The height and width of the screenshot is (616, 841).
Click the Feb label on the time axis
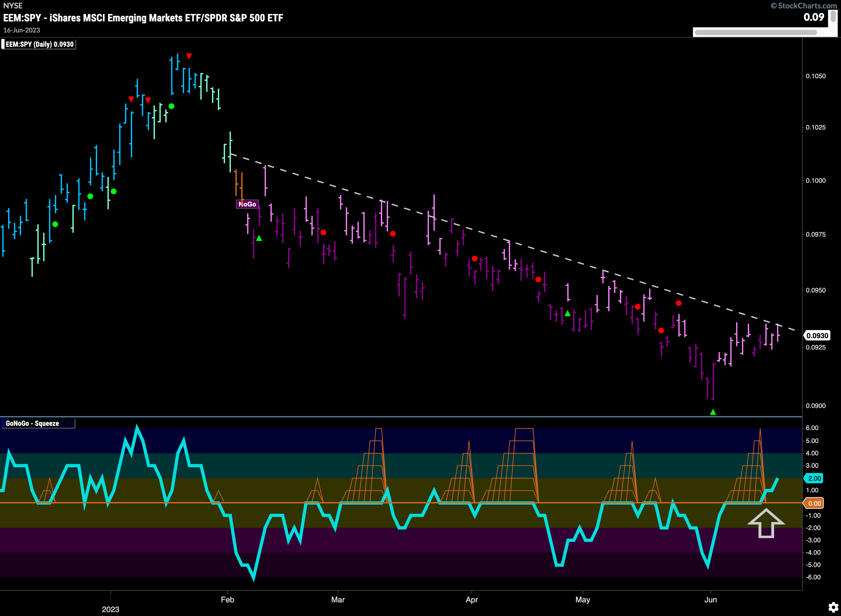228,599
